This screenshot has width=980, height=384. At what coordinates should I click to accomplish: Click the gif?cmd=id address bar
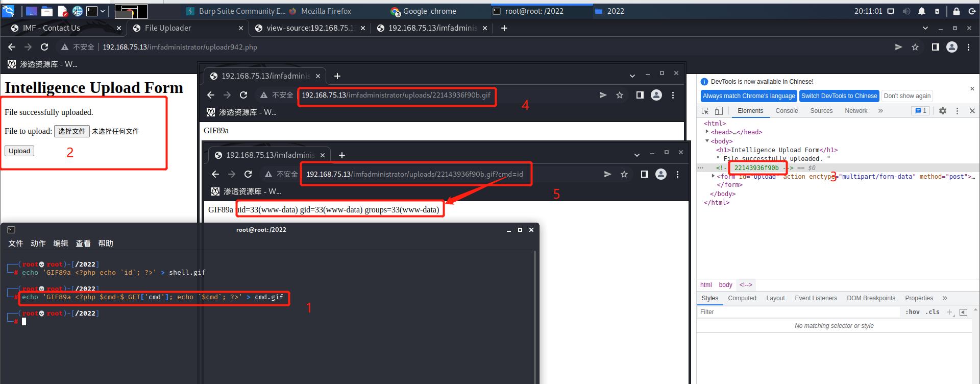(x=414, y=174)
